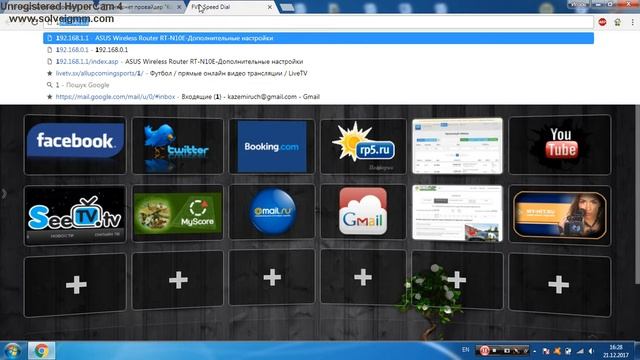The image size is (640, 360).
Task: Select the livetv.sx LiveTV bookmark suggestion
Action: click(x=318, y=73)
